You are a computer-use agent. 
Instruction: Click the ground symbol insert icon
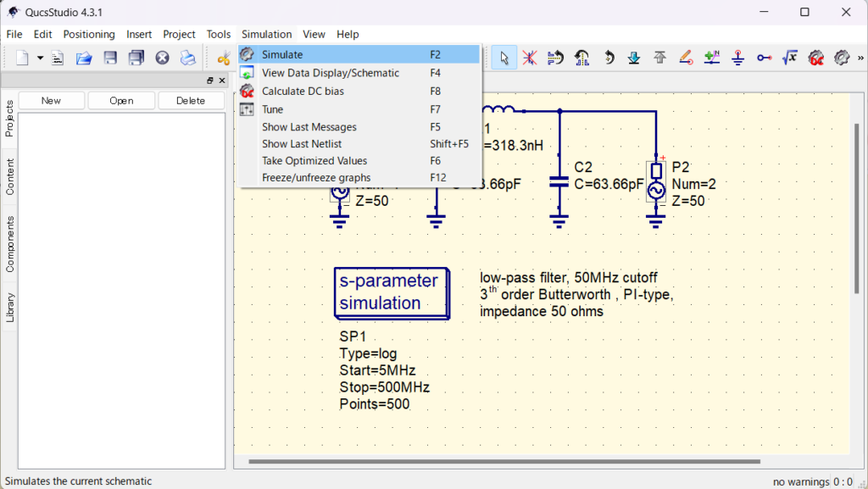[x=738, y=58]
